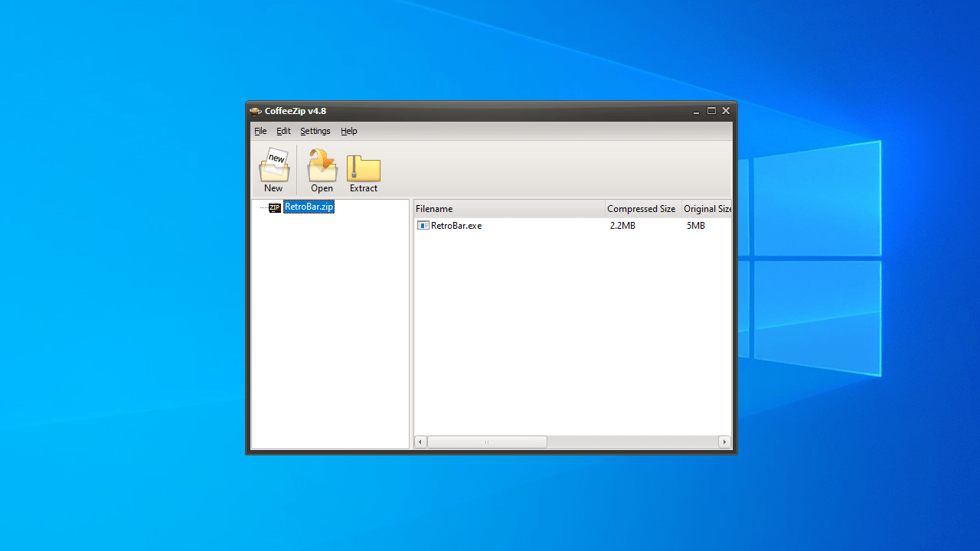Close the CoffeeZip window
Image resolution: width=980 pixels, height=551 pixels.
coord(726,111)
